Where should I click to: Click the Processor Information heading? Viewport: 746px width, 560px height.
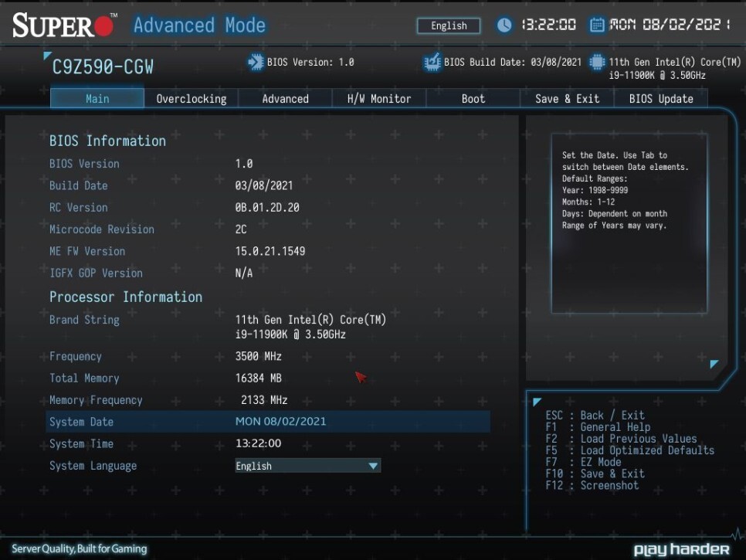point(126,297)
